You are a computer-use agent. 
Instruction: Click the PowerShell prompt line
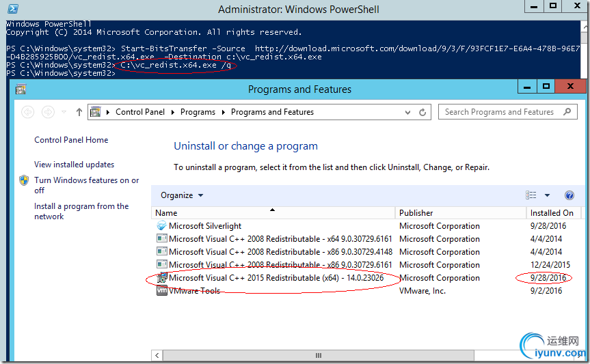coord(61,73)
